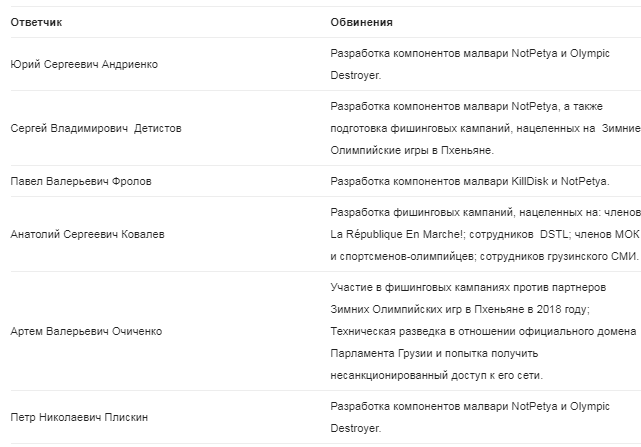Image resolution: width=641 pixels, height=447 pixels.
Task: Click the La République En Marche! line
Action: point(485,234)
